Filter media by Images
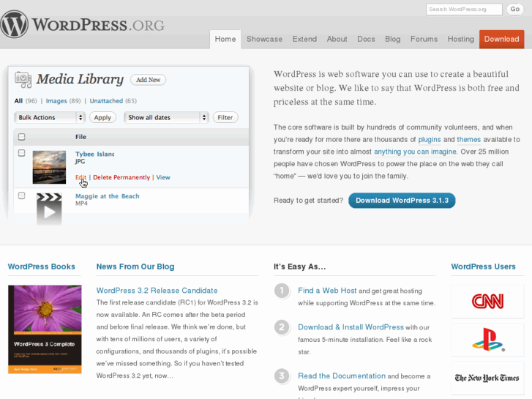This screenshot has width=532, height=399. coord(56,101)
